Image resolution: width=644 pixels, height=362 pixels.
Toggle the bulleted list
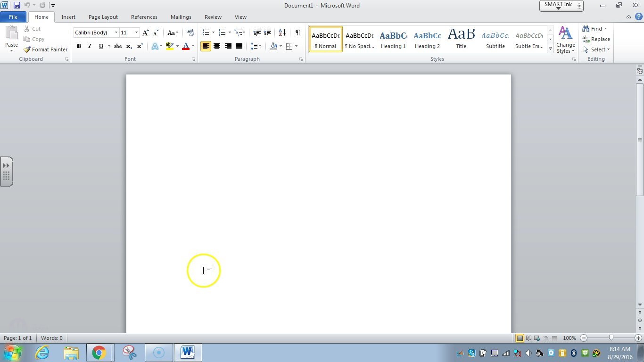click(206, 33)
